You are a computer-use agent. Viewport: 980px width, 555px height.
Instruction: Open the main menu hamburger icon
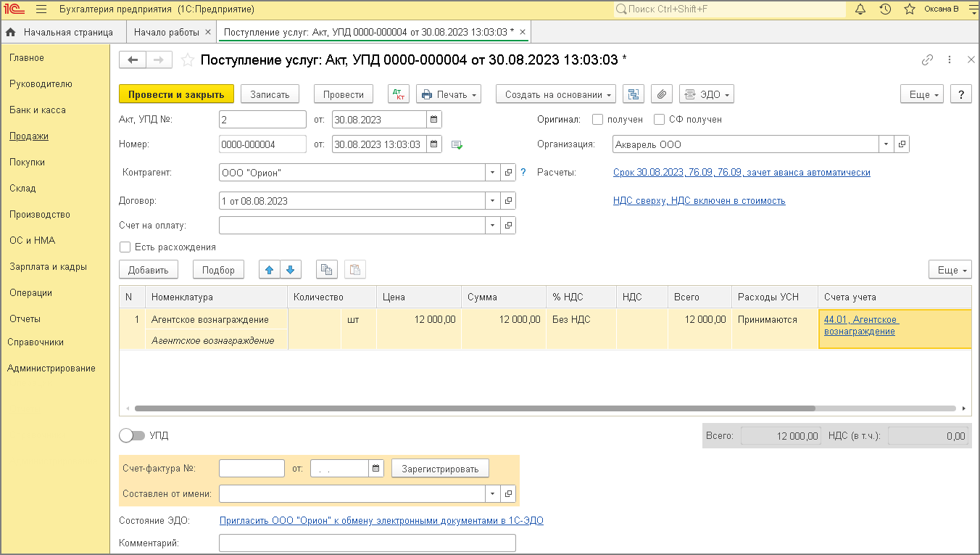(41, 9)
